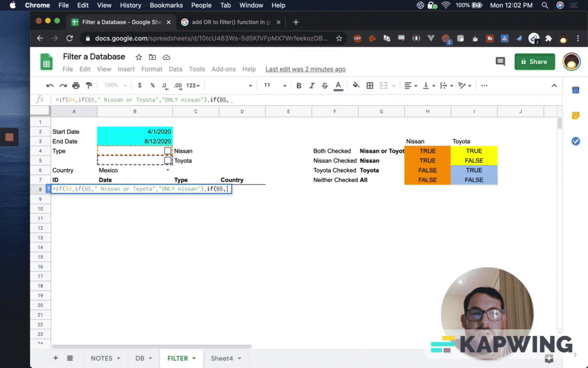The height and width of the screenshot is (368, 588).
Task: Go back in Chrome
Action: [x=40, y=39]
